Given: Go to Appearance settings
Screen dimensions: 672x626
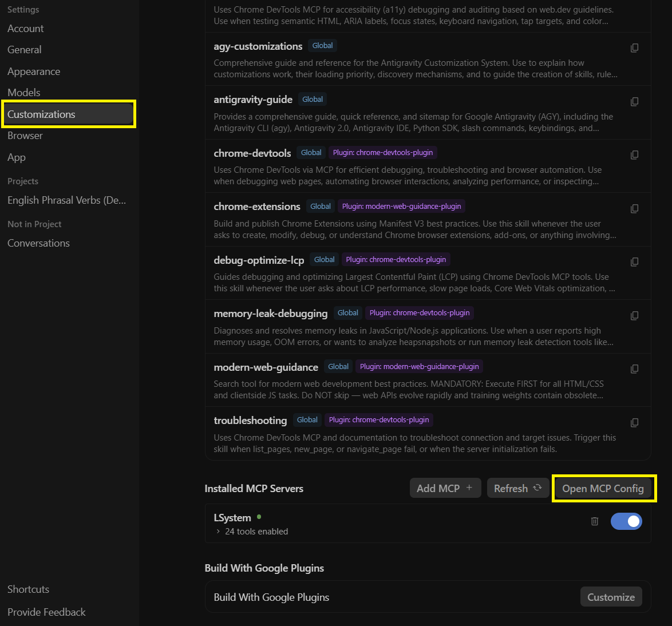Looking at the screenshot, I should point(34,72).
